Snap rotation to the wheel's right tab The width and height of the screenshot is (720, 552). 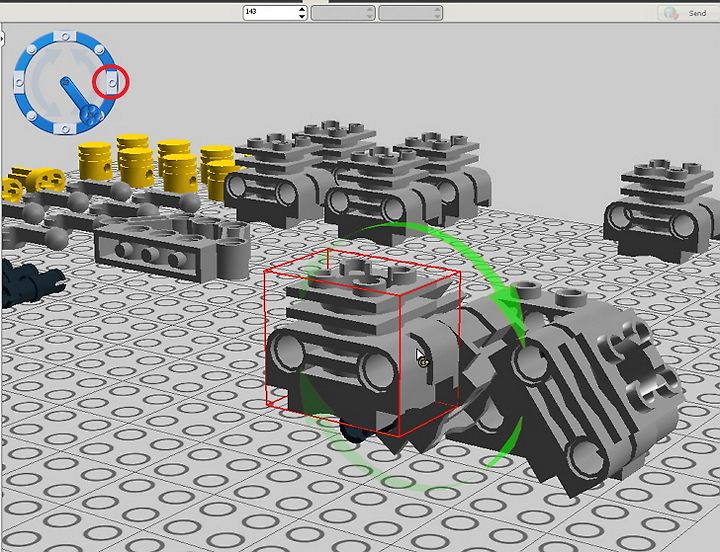pyautogui.click(x=112, y=83)
